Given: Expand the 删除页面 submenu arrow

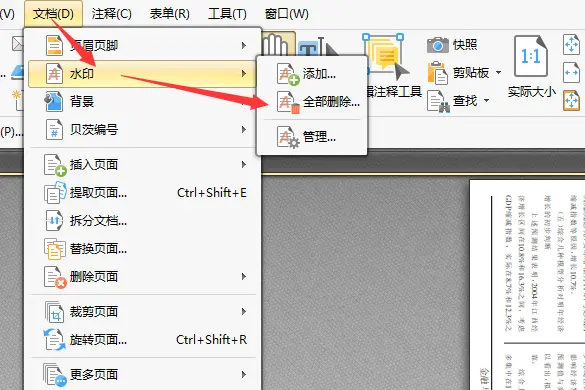Looking at the screenshot, I should point(244,277).
